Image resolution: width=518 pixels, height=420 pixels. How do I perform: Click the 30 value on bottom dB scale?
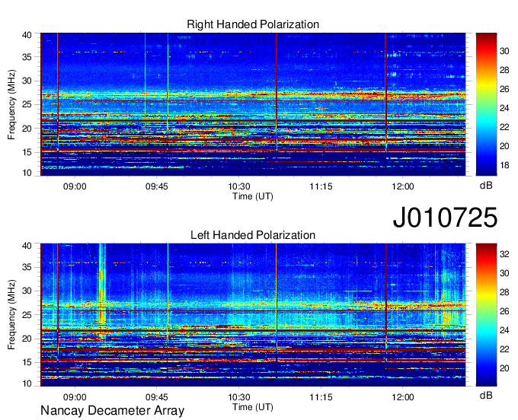(x=504, y=273)
